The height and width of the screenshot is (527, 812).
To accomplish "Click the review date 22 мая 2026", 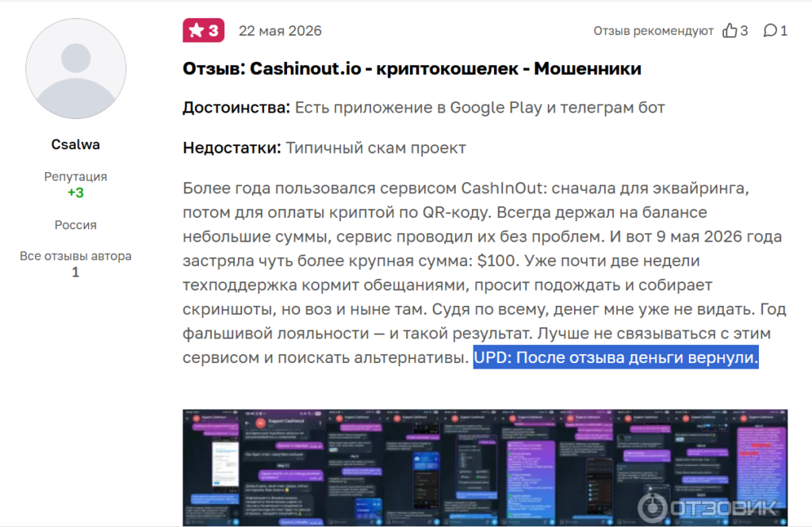I will pos(280,31).
